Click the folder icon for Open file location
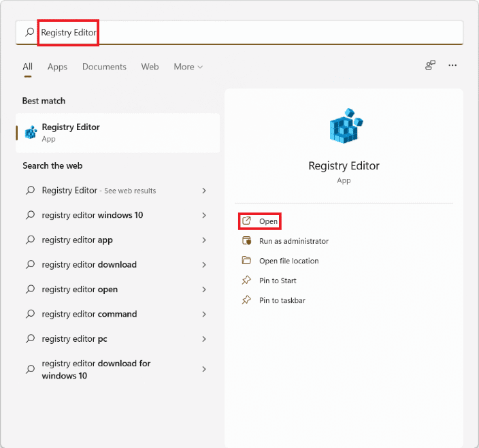 coord(246,260)
